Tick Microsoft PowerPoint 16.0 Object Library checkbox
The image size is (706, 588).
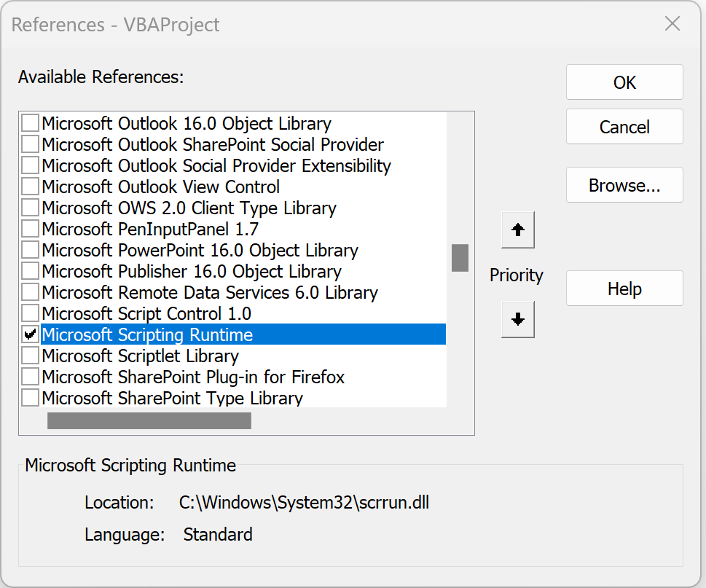click(x=30, y=250)
